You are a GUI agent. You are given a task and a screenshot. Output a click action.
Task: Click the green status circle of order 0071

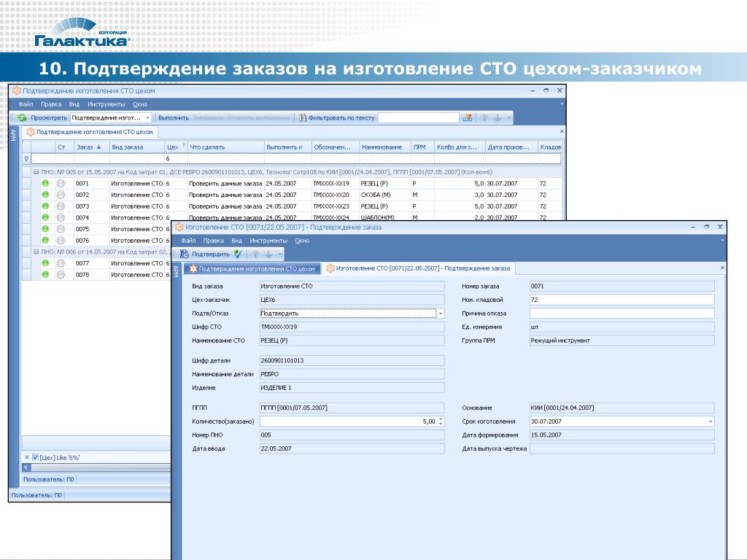[45, 183]
